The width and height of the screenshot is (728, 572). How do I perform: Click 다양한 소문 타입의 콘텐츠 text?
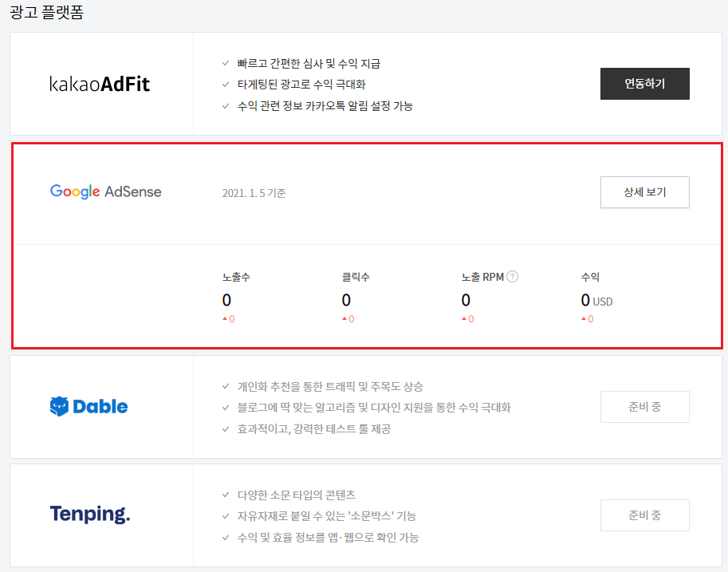pyautogui.click(x=296, y=495)
